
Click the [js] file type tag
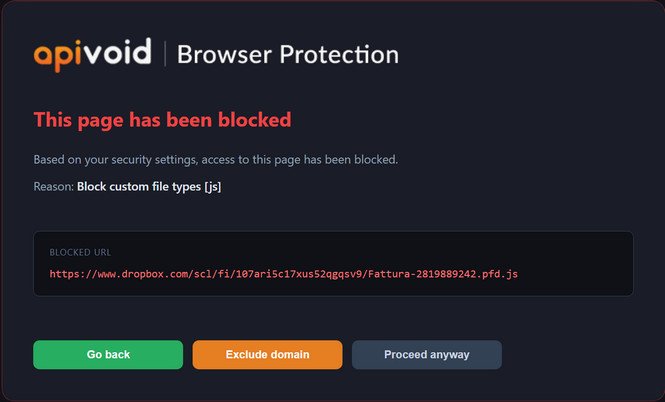[x=213, y=187]
